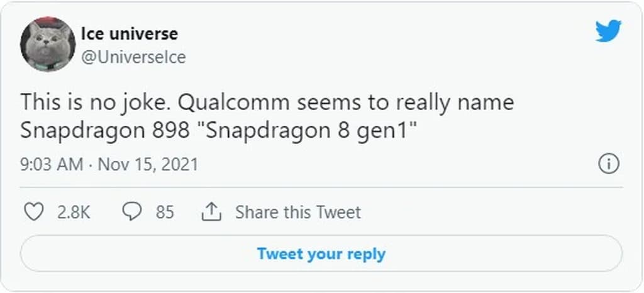The height and width of the screenshot is (293, 644).
Task: Click the Share this Tweet label
Action: (298, 213)
